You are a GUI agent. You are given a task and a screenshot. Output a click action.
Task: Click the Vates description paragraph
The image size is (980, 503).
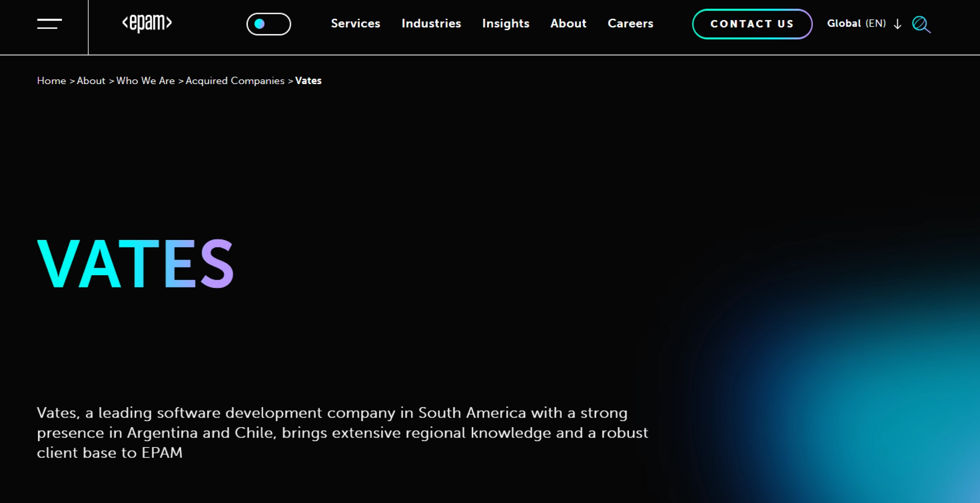pos(342,433)
